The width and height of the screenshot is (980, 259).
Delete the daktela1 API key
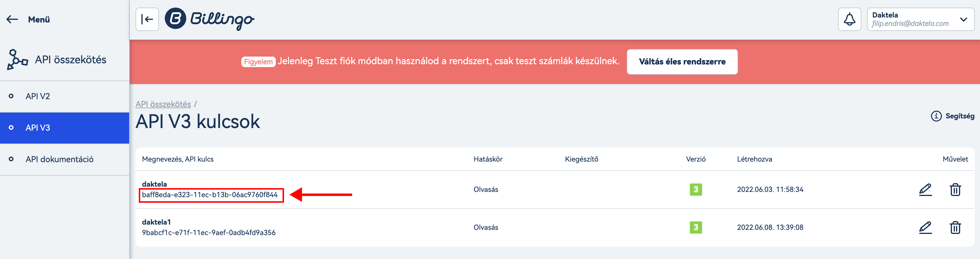click(955, 228)
